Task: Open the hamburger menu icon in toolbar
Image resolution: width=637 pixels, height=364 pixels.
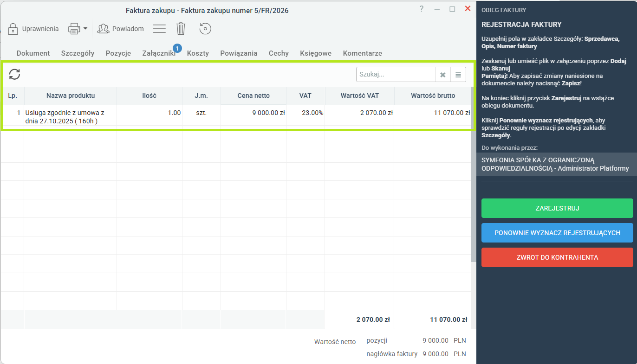Action: (x=160, y=29)
